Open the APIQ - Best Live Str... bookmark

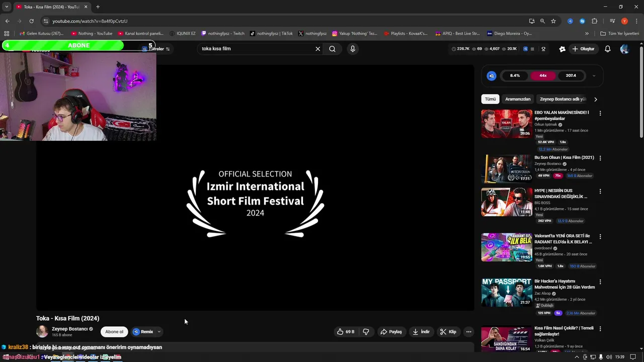click(x=458, y=34)
